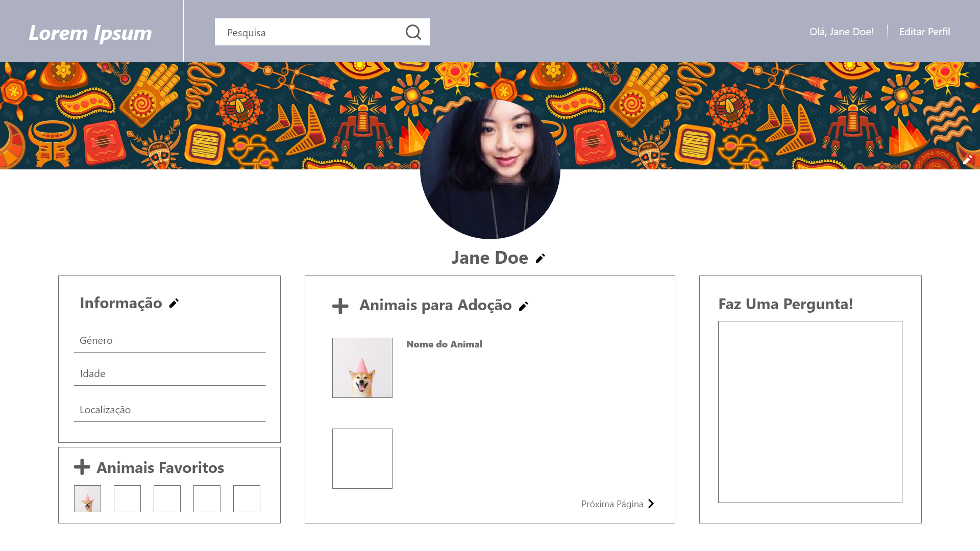Open dog thumbnail in Animais para Adoção
Screen dimensions: 980x551
click(362, 368)
